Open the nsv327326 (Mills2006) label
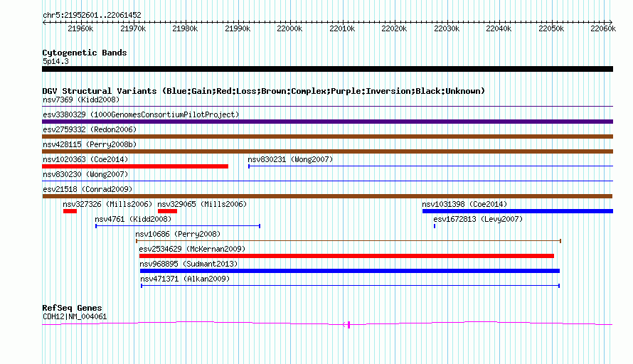This screenshot has width=633, height=364. pos(107,204)
